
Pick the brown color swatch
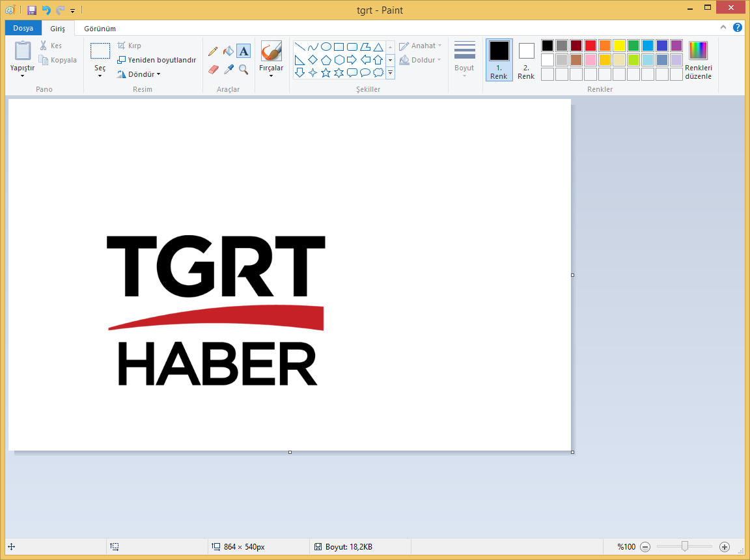coord(576,60)
